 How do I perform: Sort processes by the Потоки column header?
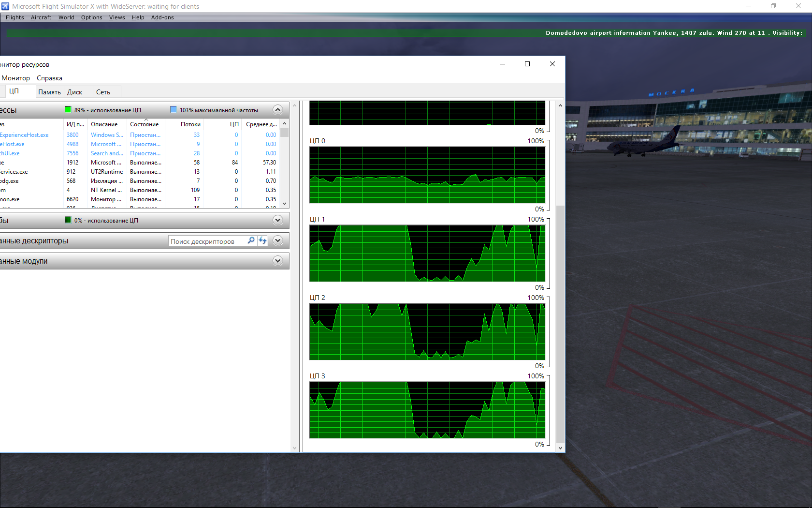click(190, 124)
